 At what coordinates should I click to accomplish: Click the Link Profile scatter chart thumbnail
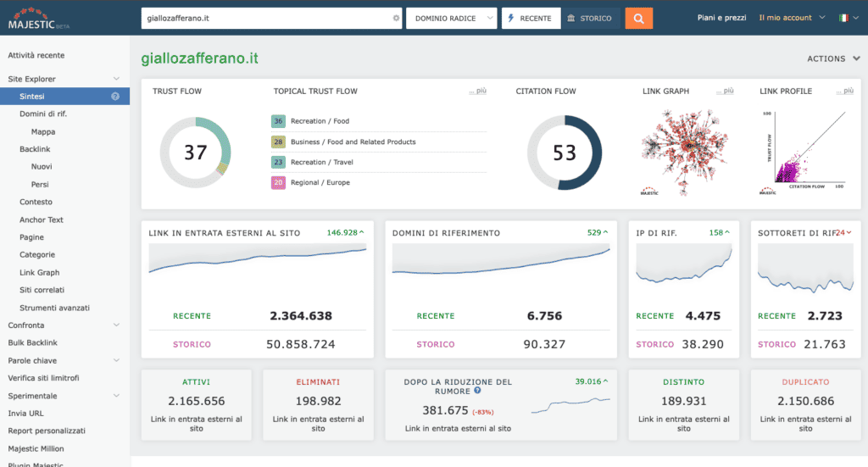tap(804, 153)
